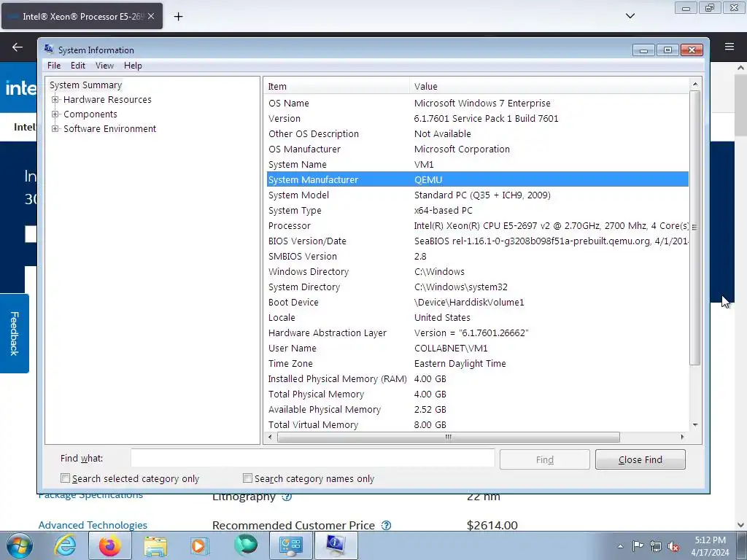Click the details pane scroll up arrow

pos(695,85)
